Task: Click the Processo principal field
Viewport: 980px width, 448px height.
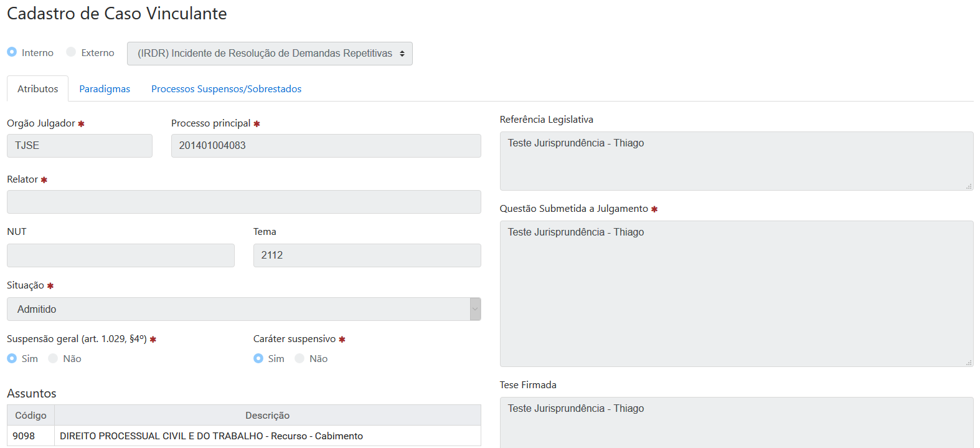Action: (x=326, y=146)
